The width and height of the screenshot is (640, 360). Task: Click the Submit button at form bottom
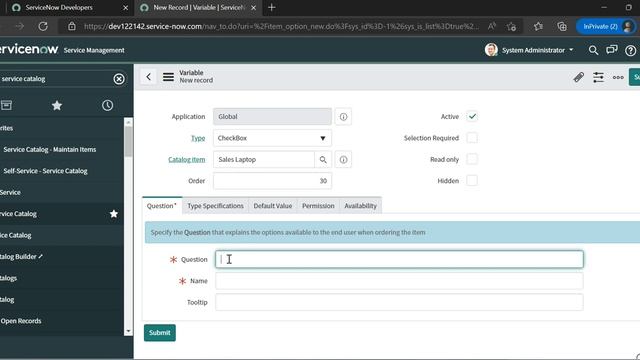(160, 333)
